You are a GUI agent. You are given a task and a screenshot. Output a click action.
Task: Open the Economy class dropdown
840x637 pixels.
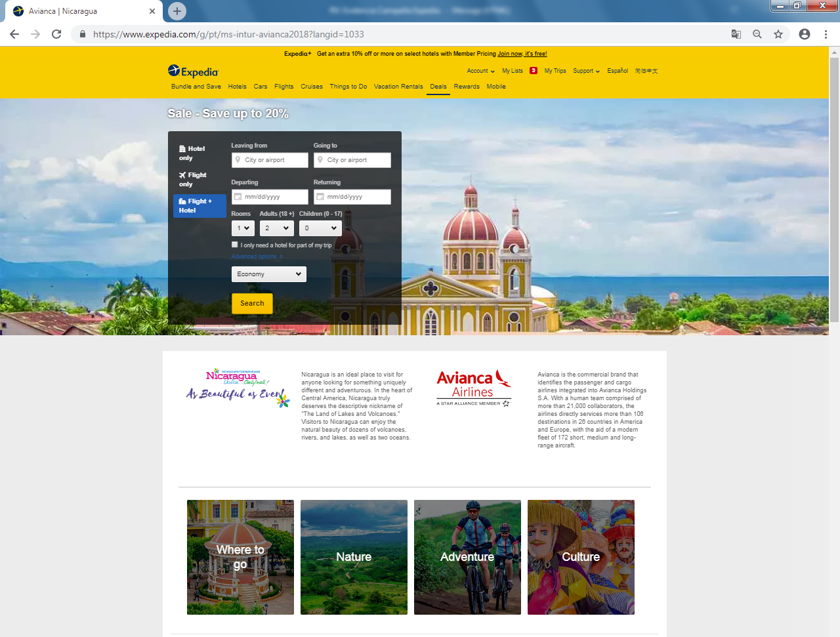(x=269, y=274)
